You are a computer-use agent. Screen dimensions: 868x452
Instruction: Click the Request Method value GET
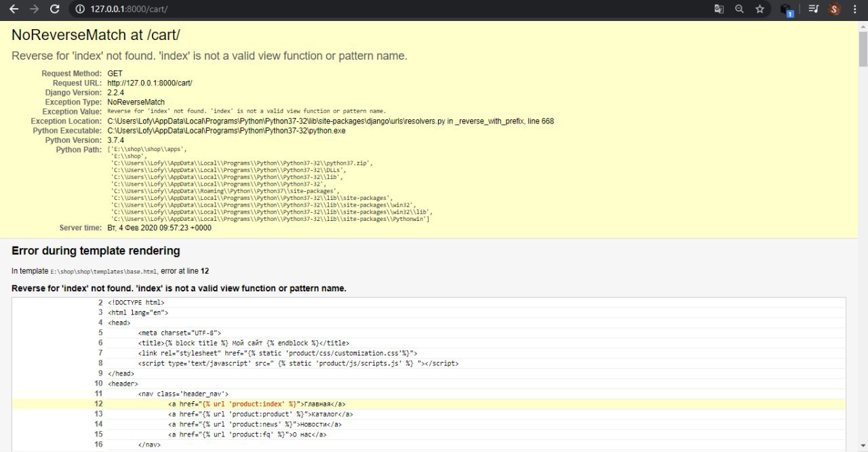click(x=115, y=73)
